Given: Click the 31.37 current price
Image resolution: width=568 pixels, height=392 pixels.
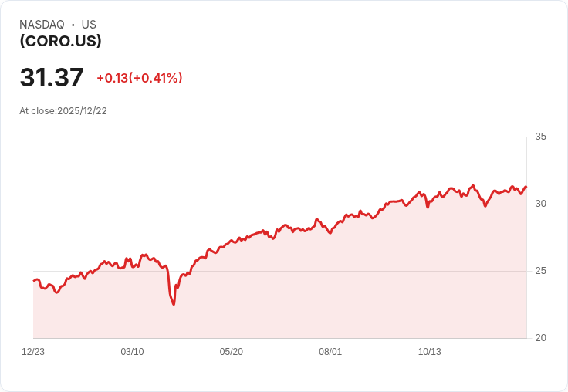Looking at the screenshot, I should 52,77.
